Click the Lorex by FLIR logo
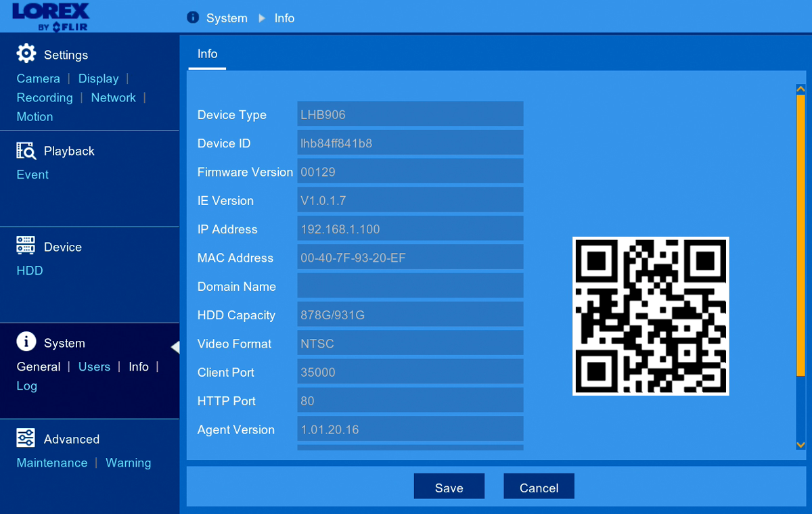The width and height of the screenshot is (812, 514). coord(51,17)
